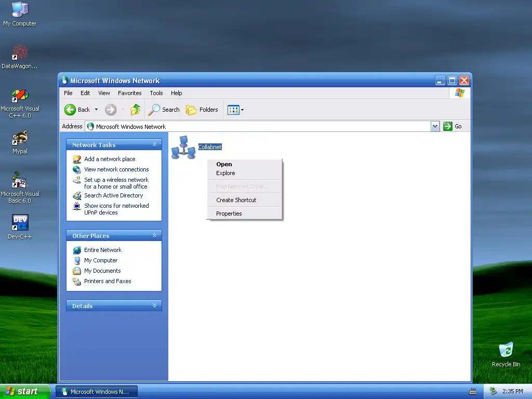The height and width of the screenshot is (399, 532).
Task: Select the DataWagon desktop shortcut
Action: coord(20,57)
